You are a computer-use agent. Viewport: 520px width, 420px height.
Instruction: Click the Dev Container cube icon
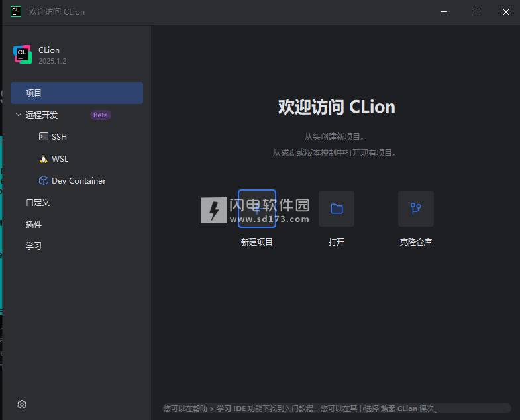pyautogui.click(x=44, y=180)
